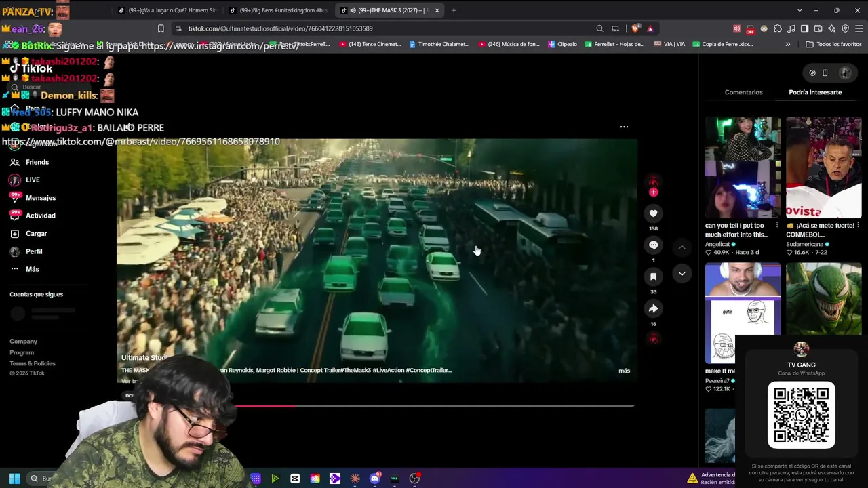Viewport: 868px width, 488px height.
Task: Share the video using arrow icon
Action: pos(653,308)
